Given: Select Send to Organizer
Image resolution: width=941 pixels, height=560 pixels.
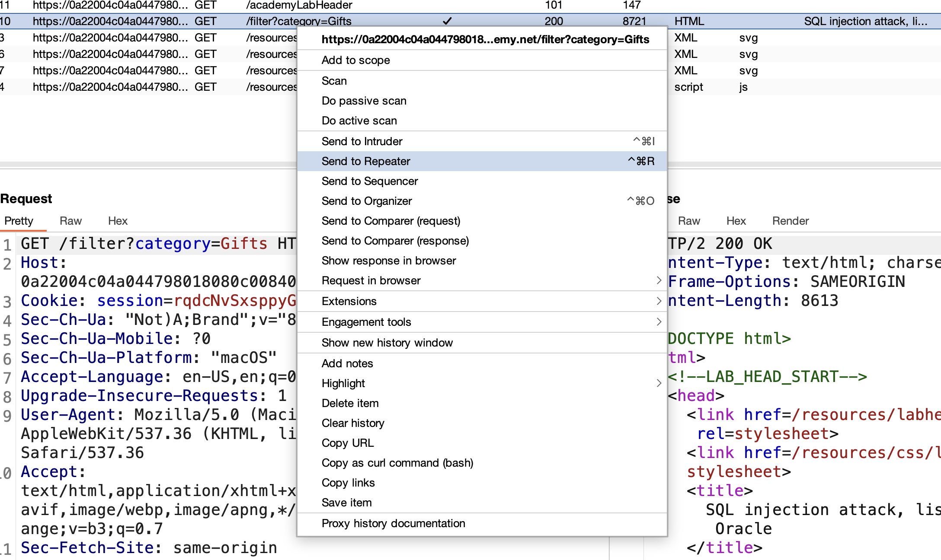Looking at the screenshot, I should point(482,201).
